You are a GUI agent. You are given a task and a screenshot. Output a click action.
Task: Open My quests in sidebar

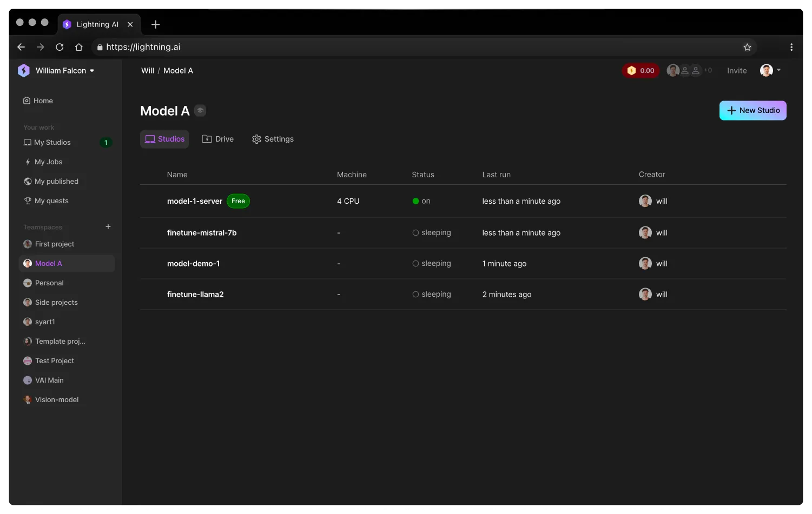point(47,201)
